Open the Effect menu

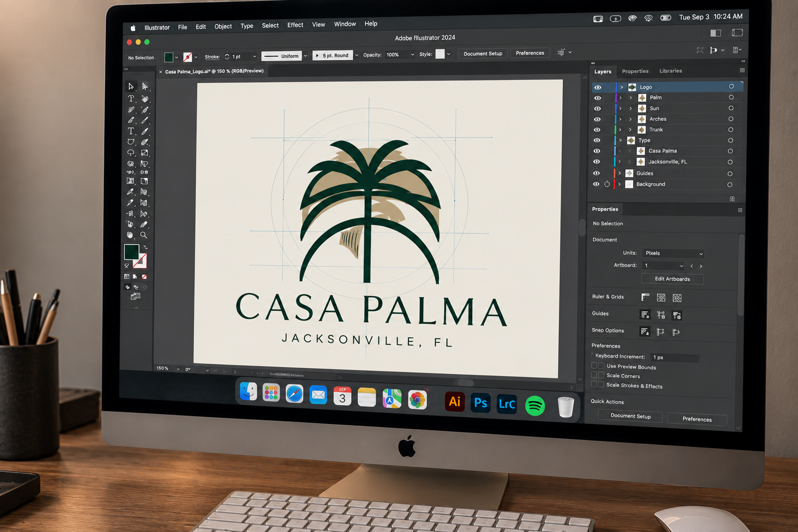tap(295, 25)
